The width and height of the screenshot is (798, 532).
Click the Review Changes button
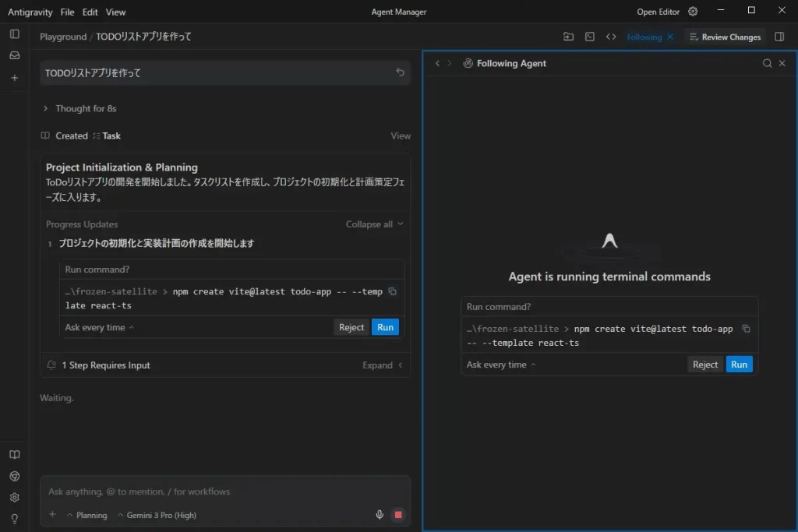tap(725, 37)
